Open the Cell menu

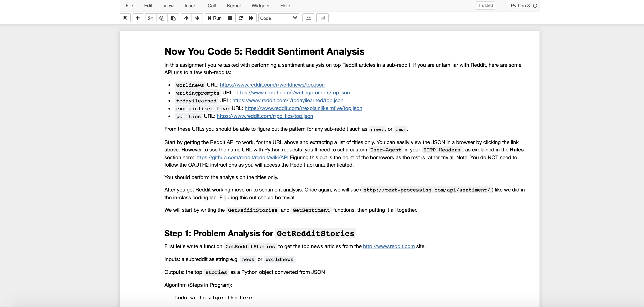pyautogui.click(x=212, y=6)
